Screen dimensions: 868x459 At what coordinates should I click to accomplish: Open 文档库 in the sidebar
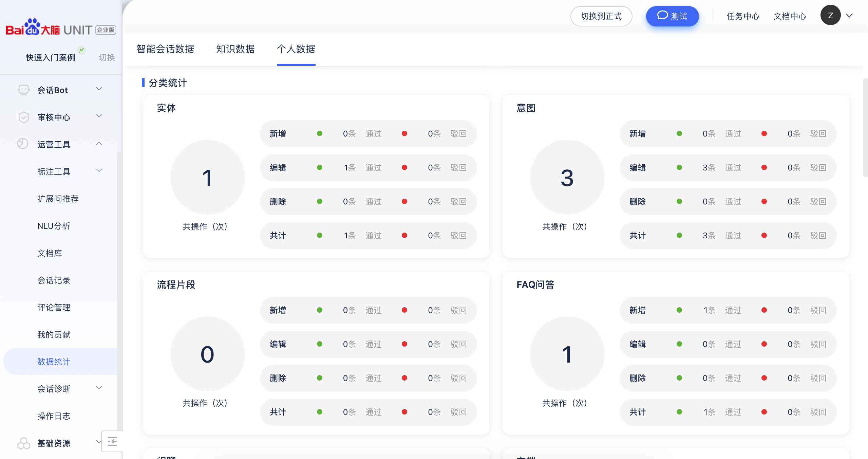click(50, 253)
